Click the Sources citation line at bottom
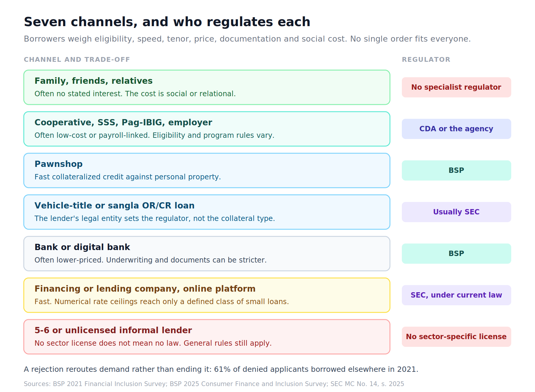Screen dimensions: 535x392 pyautogui.click(x=214, y=384)
